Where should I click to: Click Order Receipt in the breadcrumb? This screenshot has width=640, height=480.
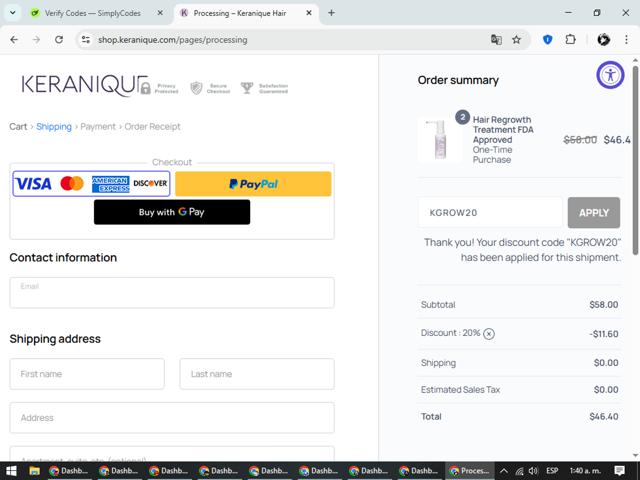[152, 127]
